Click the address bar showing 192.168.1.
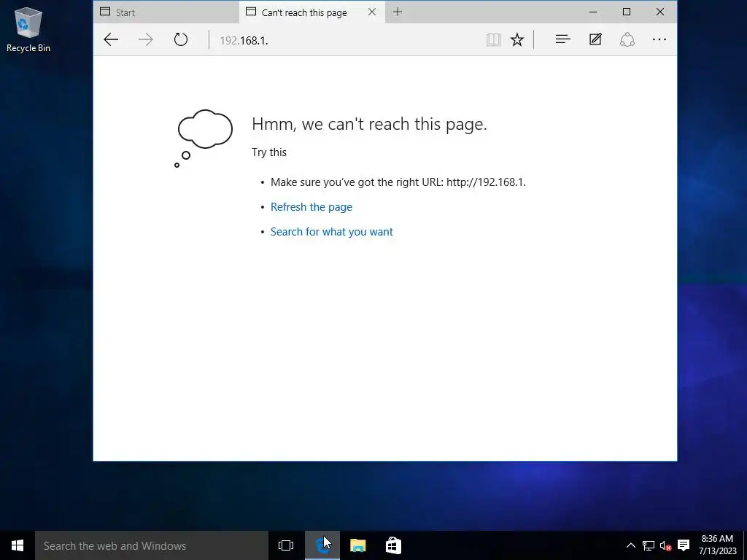The image size is (747, 560). 348,40
